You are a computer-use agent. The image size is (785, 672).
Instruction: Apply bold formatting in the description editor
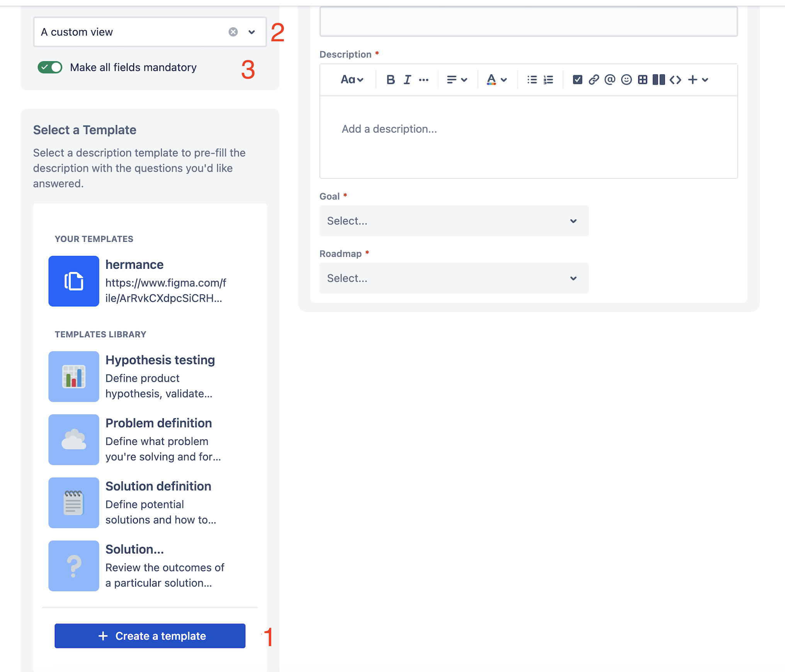pyautogui.click(x=390, y=80)
